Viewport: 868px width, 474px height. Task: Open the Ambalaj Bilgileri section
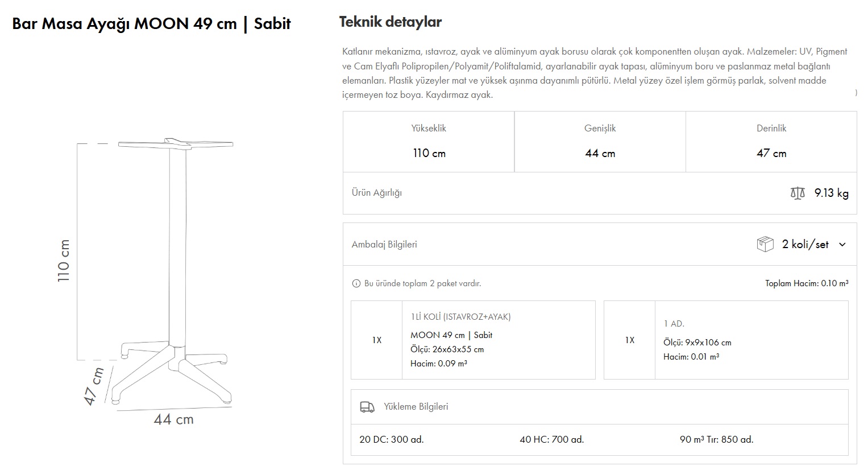pyautogui.click(x=384, y=244)
